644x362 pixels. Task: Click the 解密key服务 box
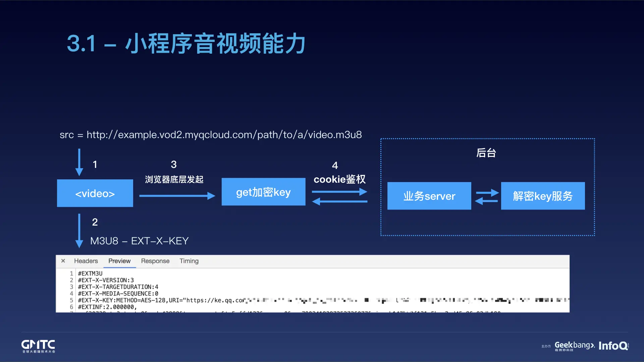[542, 196]
